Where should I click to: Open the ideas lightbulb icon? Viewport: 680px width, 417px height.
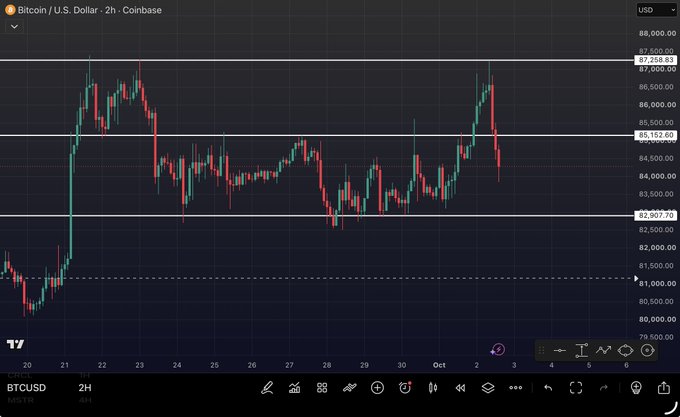[x=636, y=388]
